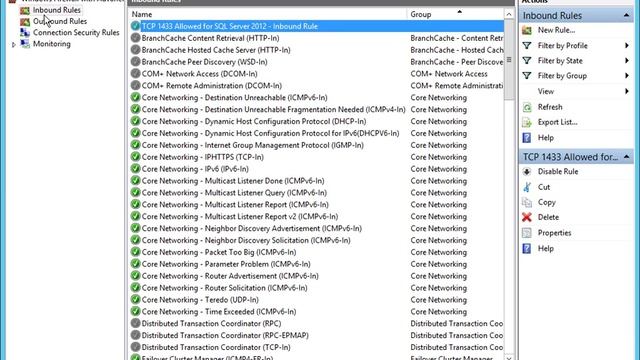The width and height of the screenshot is (640, 360).
Task: Select Distributed Transaction Coordinator (RPC) rule
Action: (x=211, y=323)
